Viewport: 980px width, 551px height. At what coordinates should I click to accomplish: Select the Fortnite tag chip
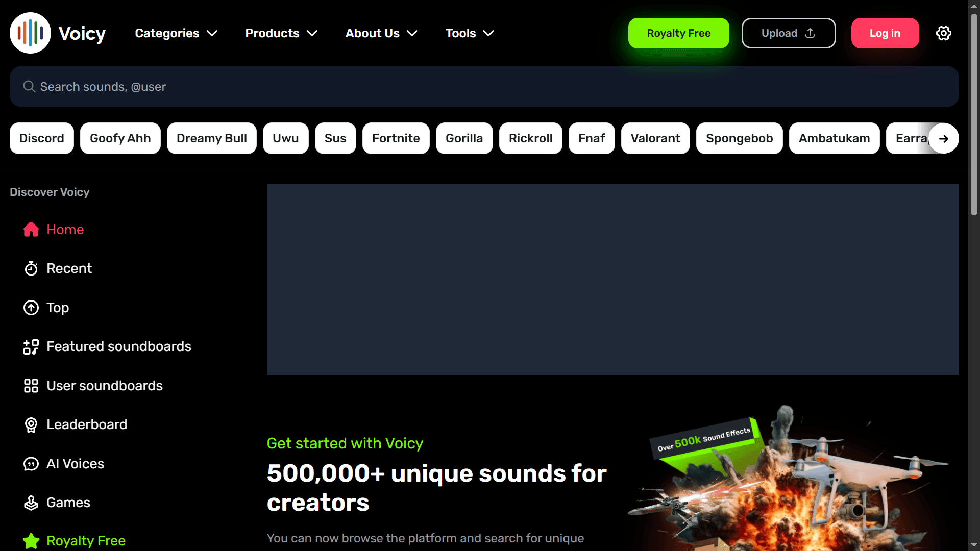coord(396,138)
